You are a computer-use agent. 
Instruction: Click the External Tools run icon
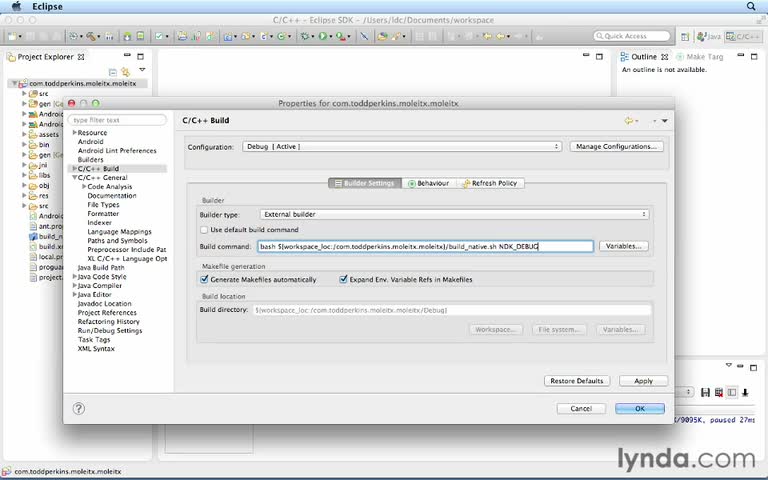tap(340, 36)
